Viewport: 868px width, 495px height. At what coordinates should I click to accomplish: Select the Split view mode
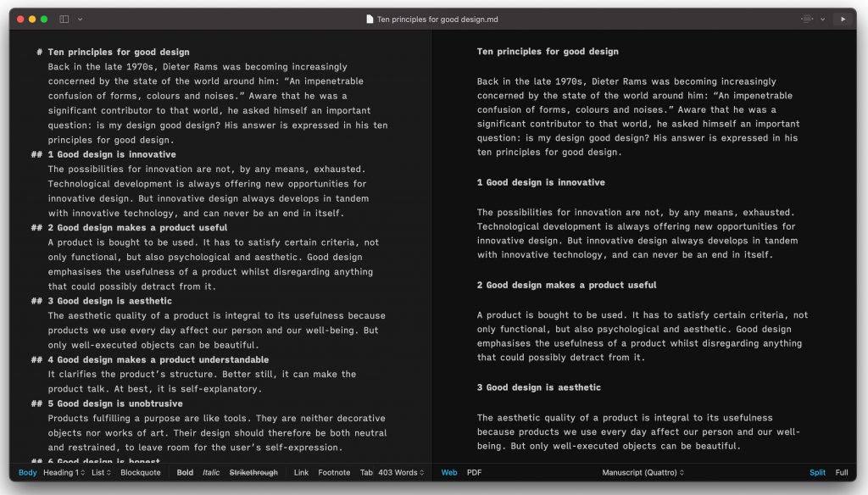tap(817, 472)
